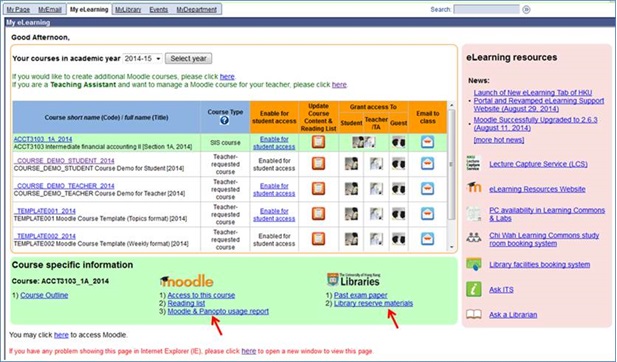Click Email to class icon for _COURSE_DEMO_TEACHER_2014
617x362 pixels.
click(427, 188)
